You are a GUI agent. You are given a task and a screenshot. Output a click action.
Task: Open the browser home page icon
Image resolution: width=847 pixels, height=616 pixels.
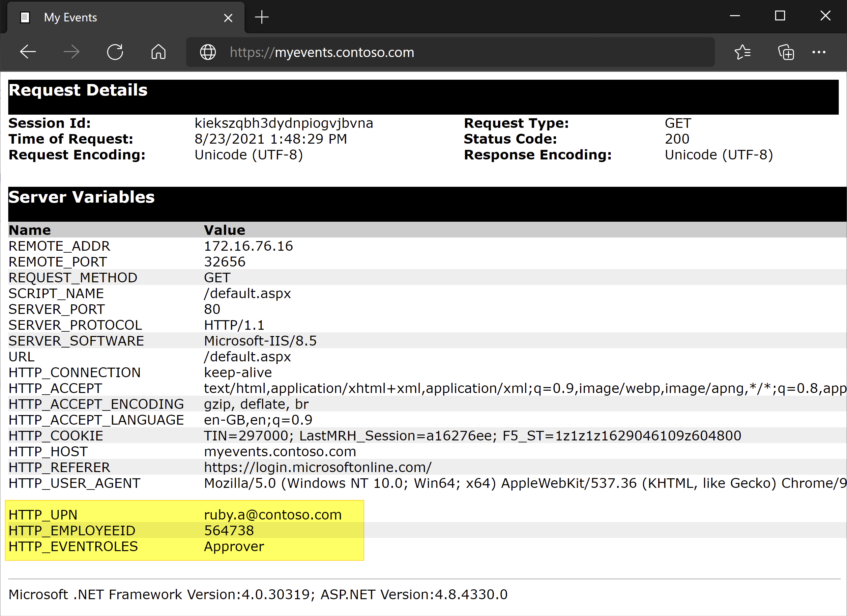pyautogui.click(x=158, y=52)
